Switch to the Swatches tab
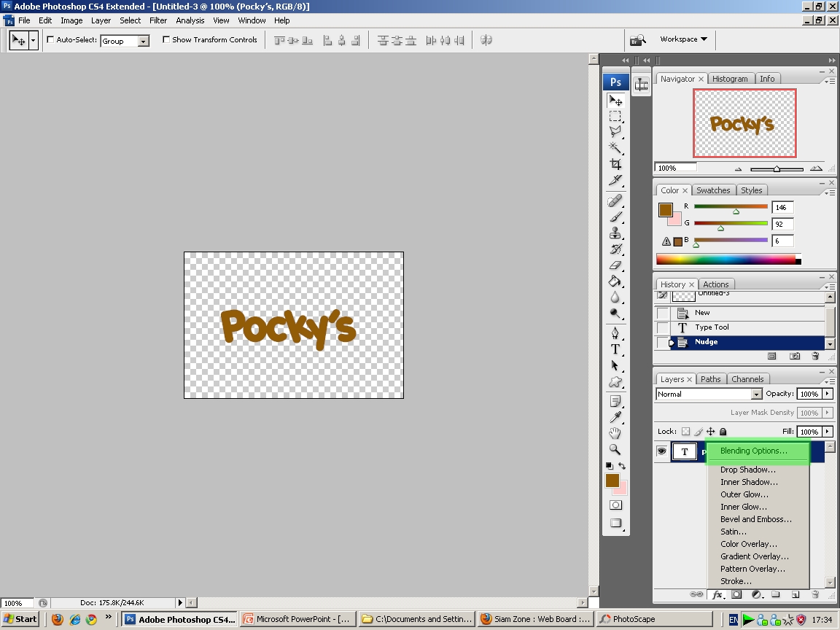Image resolution: width=840 pixels, height=630 pixels. (713, 190)
